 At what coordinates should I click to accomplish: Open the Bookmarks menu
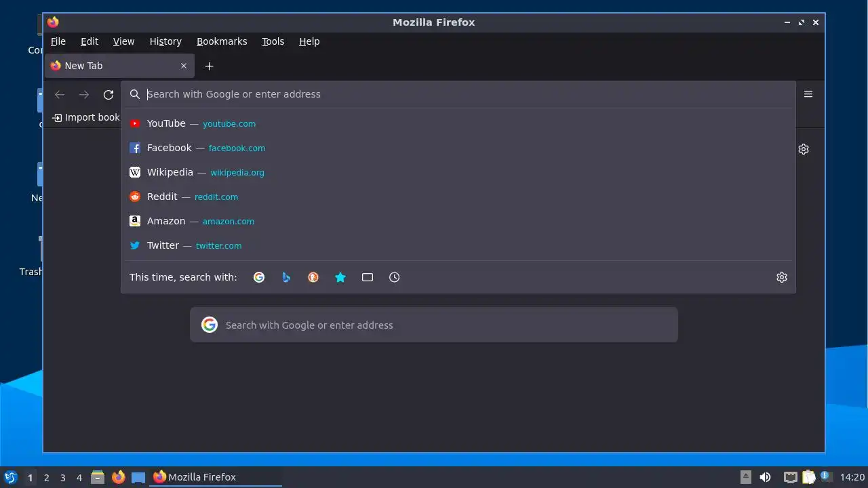pyautogui.click(x=222, y=41)
